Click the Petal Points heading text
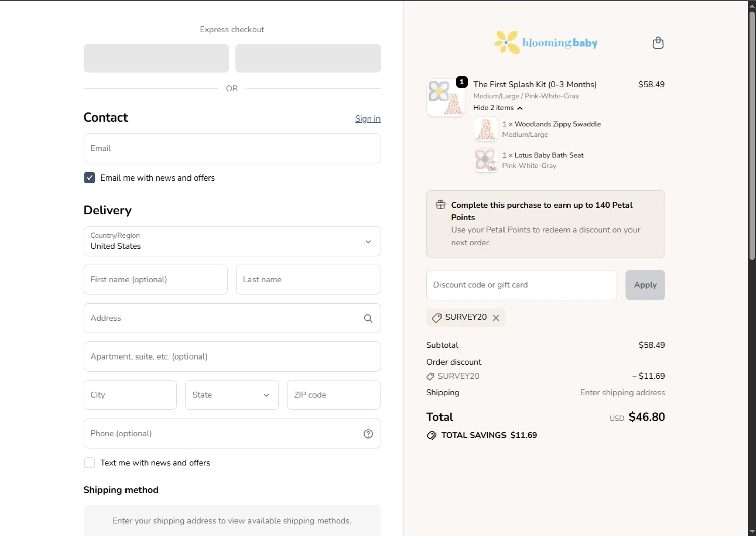756x536 pixels. pos(541,211)
